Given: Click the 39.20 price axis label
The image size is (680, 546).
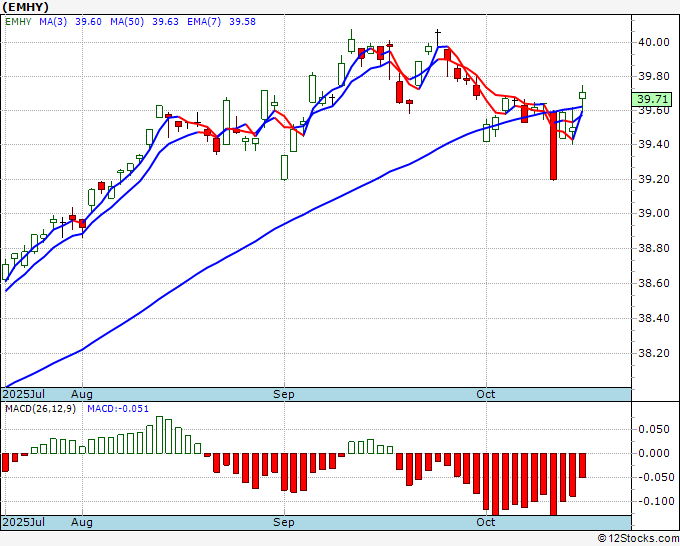Looking at the screenshot, I should coord(654,179).
